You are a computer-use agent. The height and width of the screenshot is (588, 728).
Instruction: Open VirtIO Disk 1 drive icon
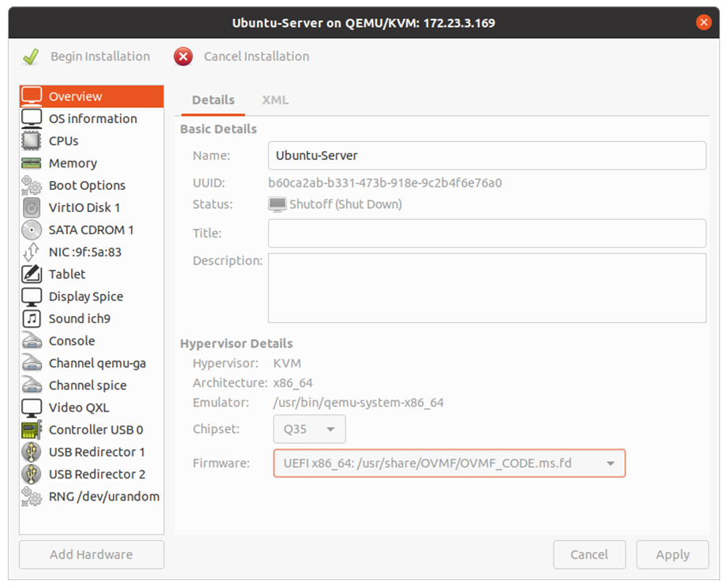pos(32,208)
